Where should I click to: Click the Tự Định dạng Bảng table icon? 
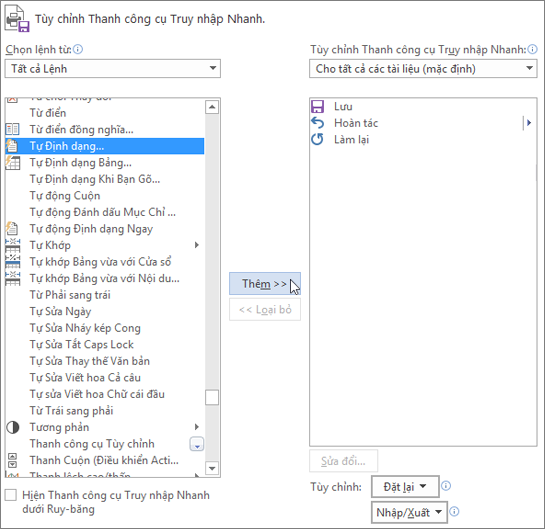coord(13,163)
